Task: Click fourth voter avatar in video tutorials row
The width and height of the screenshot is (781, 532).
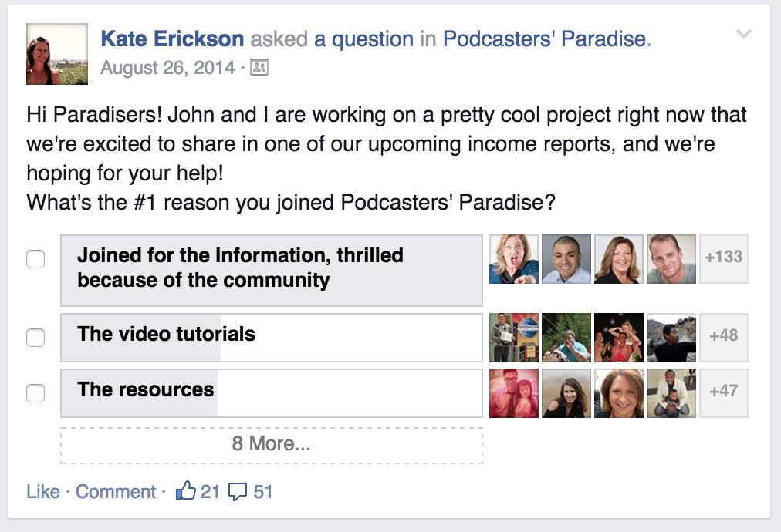Action: click(671, 338)
